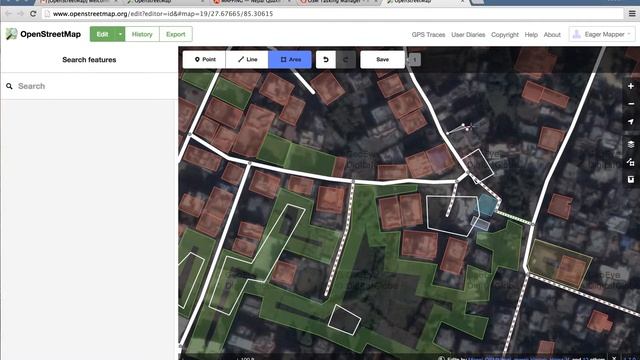Open background layers settings
Screen dimensions: 640x360
coord(631,144)
